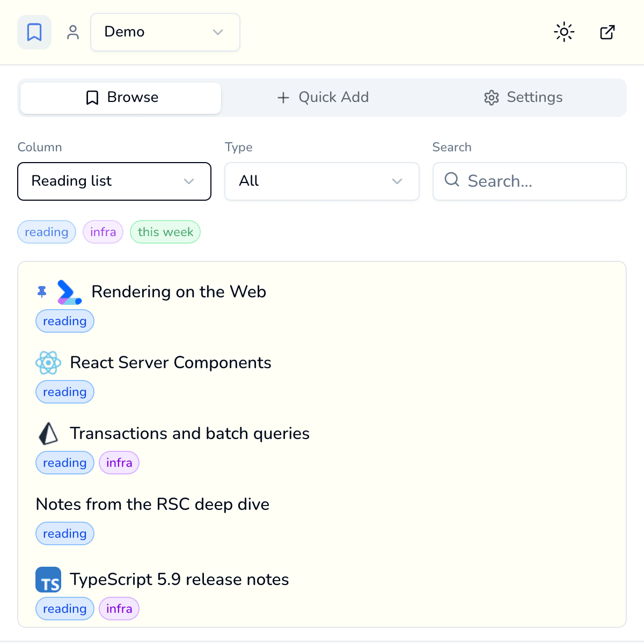The width and height of the screenshot is (644, 644).
Task: Open app in new window icon
Action: (x=607, y=32)
